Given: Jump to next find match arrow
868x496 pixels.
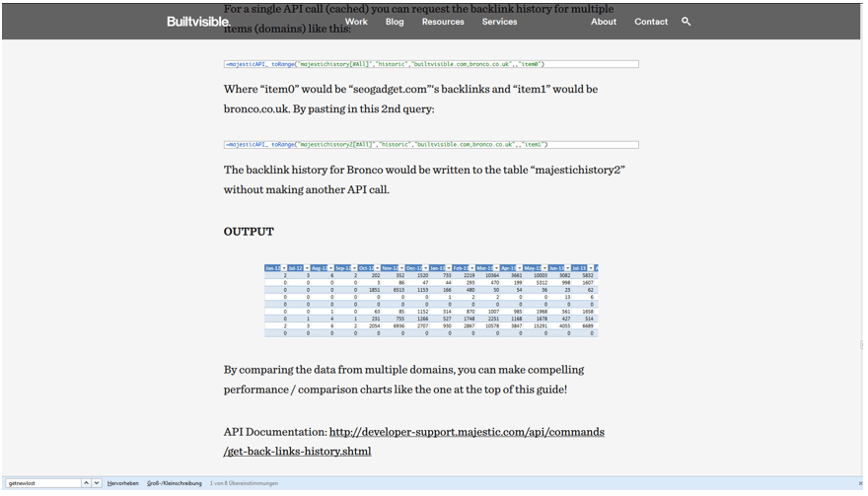Looking at the screenshot, I should point(97,483).
